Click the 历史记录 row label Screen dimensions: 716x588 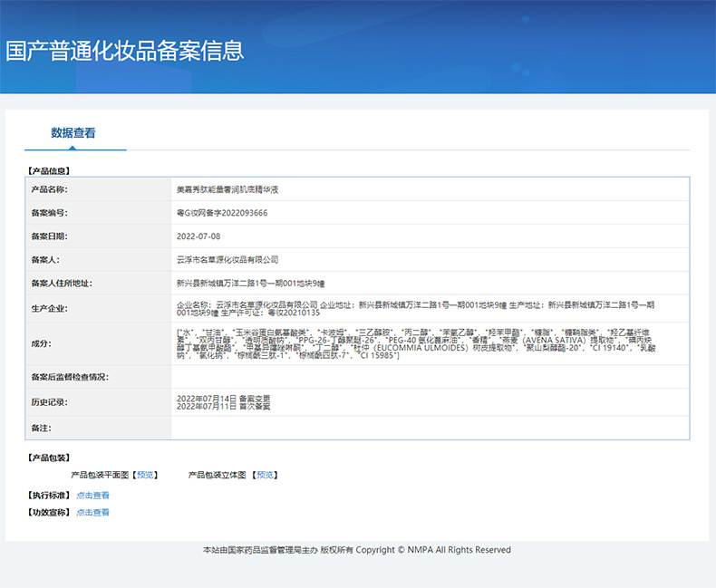(49, 402)
